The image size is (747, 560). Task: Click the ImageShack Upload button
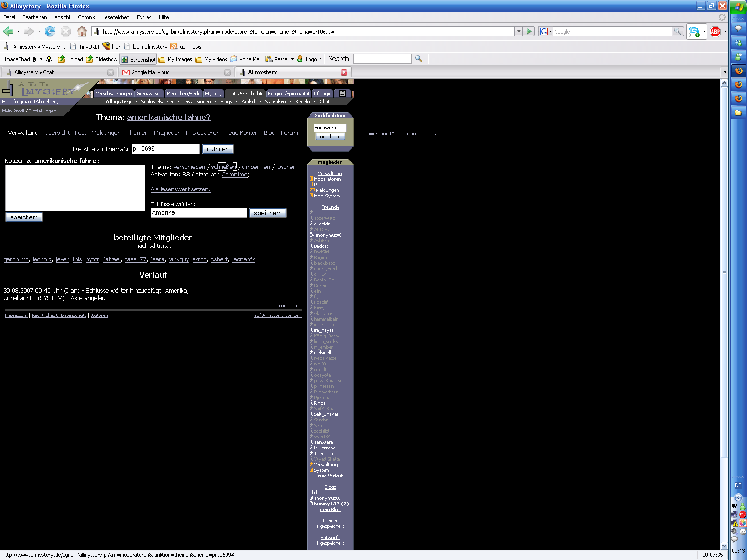click(x=70, y=59)
